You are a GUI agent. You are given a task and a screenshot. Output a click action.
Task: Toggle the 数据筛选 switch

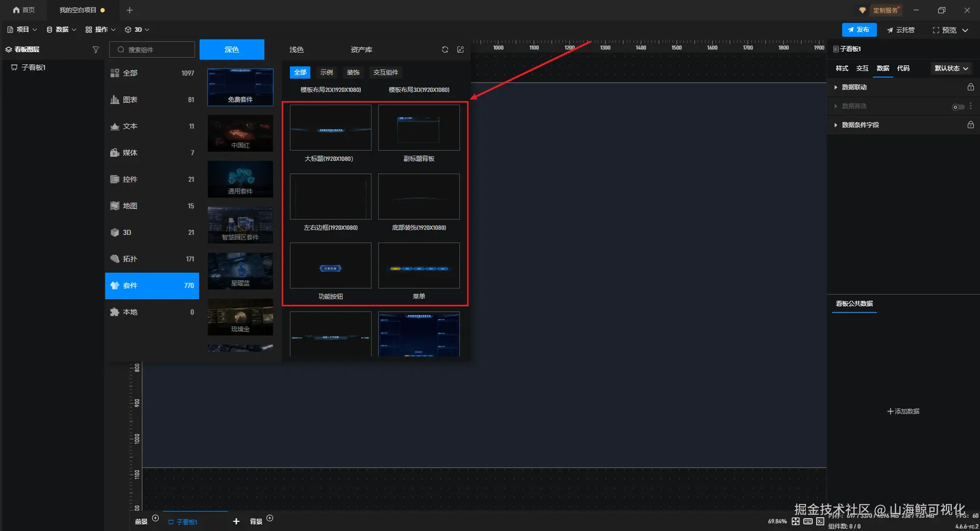958,107
